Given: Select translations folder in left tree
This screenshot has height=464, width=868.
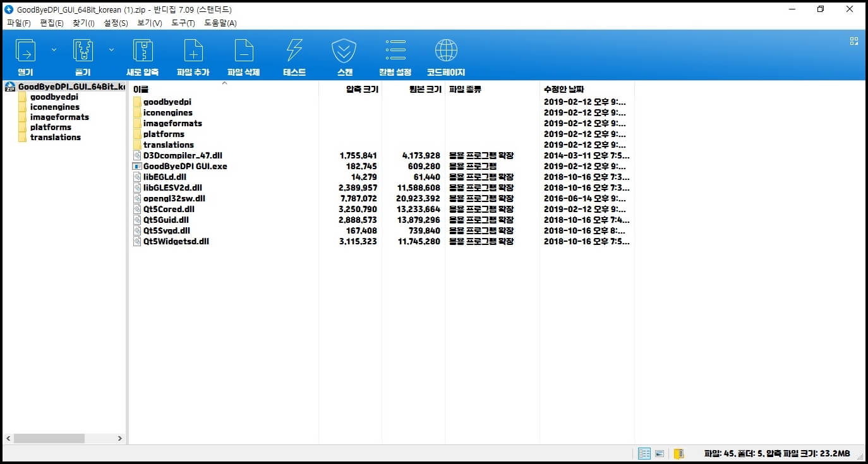Looking at the screenshot, I should coord(56,137).
